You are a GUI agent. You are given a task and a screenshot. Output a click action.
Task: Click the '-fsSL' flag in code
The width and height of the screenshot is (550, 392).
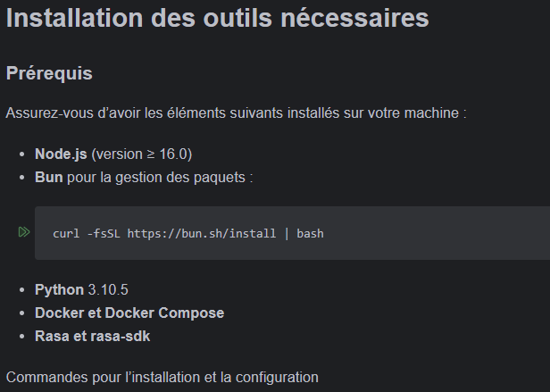click(104, 234)
